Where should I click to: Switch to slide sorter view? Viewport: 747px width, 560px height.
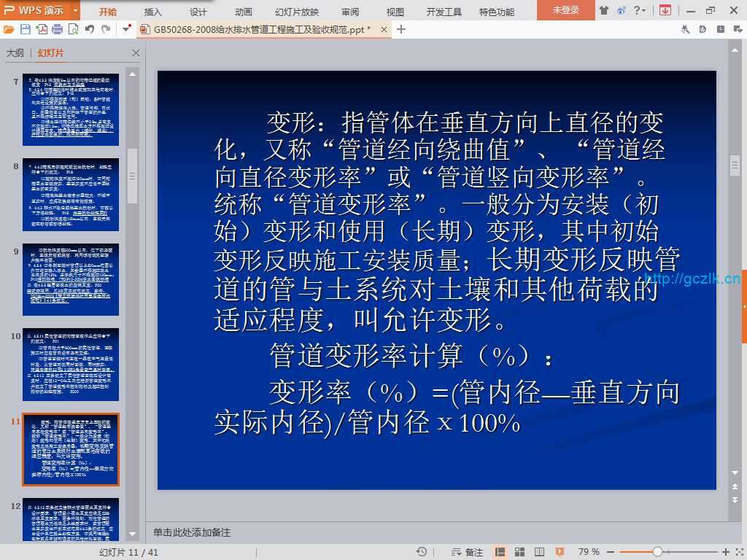[518, 552]
